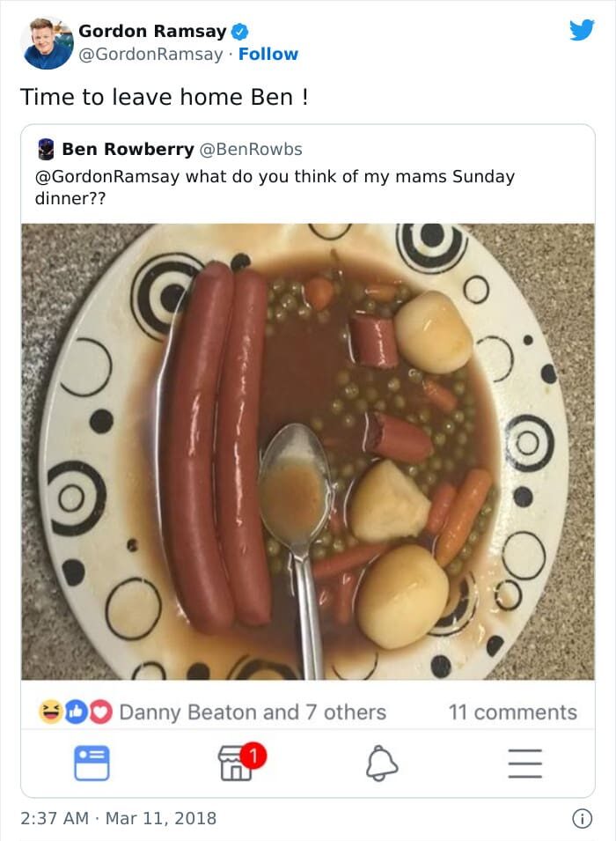
Task: Show reactions from Danny Beaton and 7 others
Action: coord(252,712)
